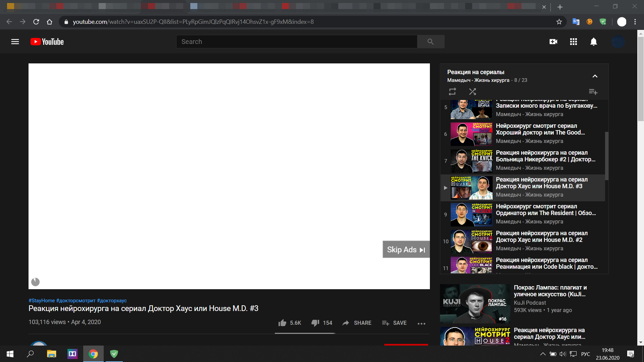Open Chrome from the taskbar
Screen dimensions: 644x362
(x=93, y=354)
